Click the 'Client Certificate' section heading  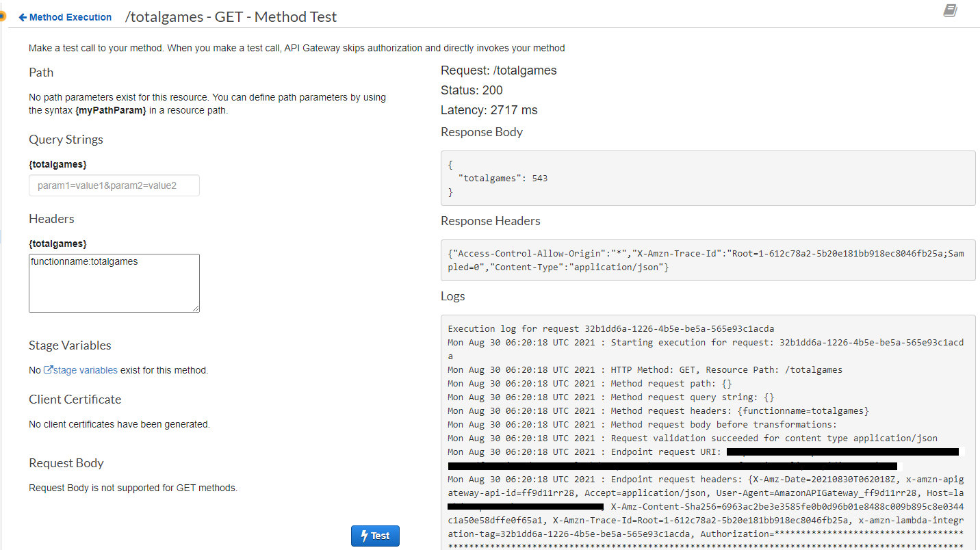(x=75, y=400)
